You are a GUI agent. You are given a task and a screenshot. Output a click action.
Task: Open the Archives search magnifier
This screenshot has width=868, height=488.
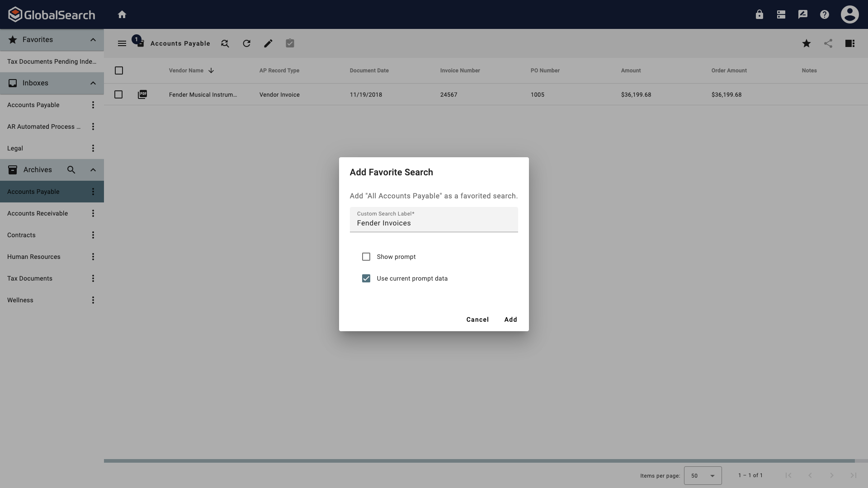pos(71,169)
